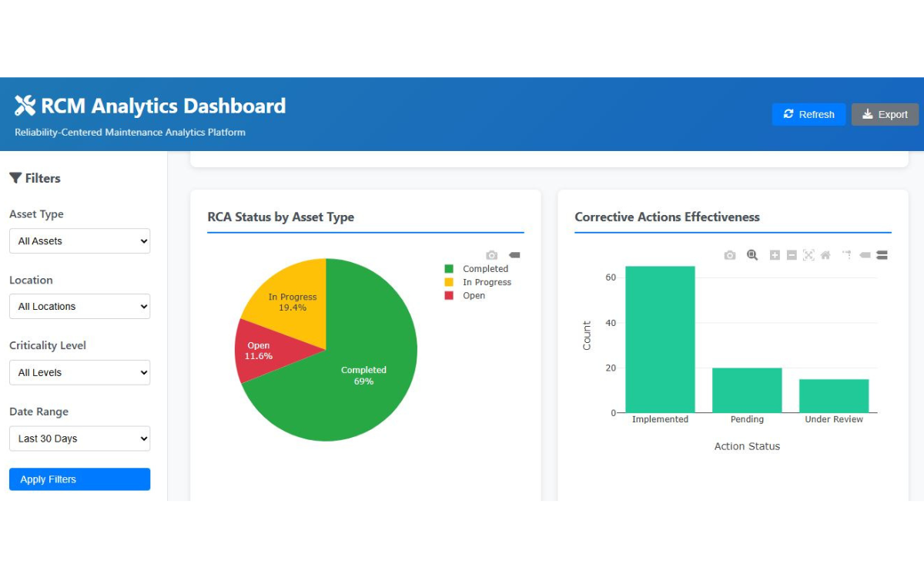Screen dimensions: 924x578
Task: Click the wrench logo in the header
Action: (24, 105)
